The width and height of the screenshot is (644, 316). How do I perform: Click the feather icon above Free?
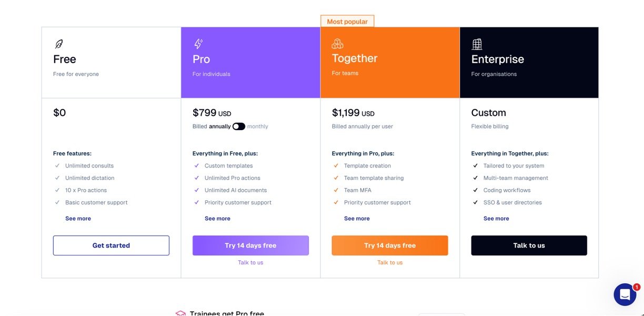click(x=58, y=44)
